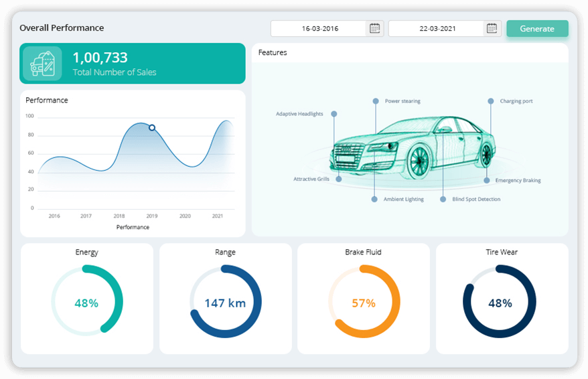Click the 2019 data point on chart

152,127
